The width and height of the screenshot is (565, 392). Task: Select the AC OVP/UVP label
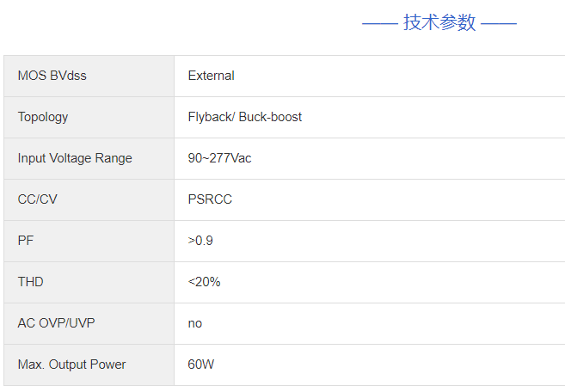[x=56, y=323]
